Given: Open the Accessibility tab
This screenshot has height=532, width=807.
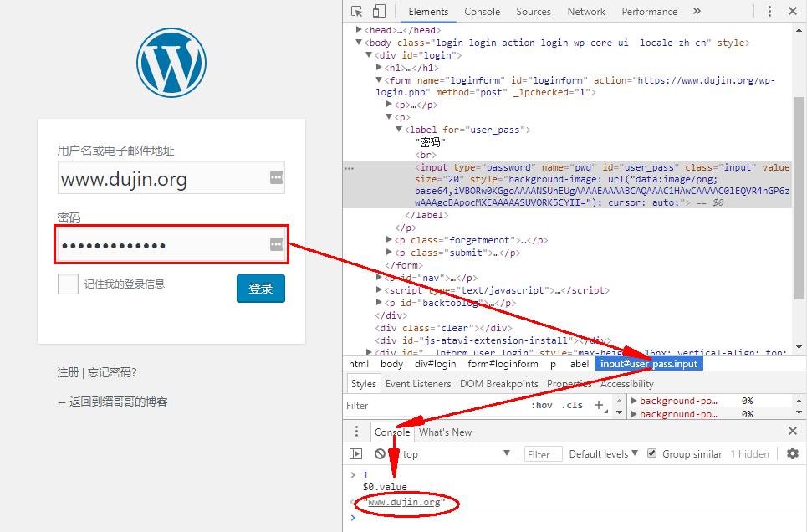Looking at the screenshot, I should (627, 384).
